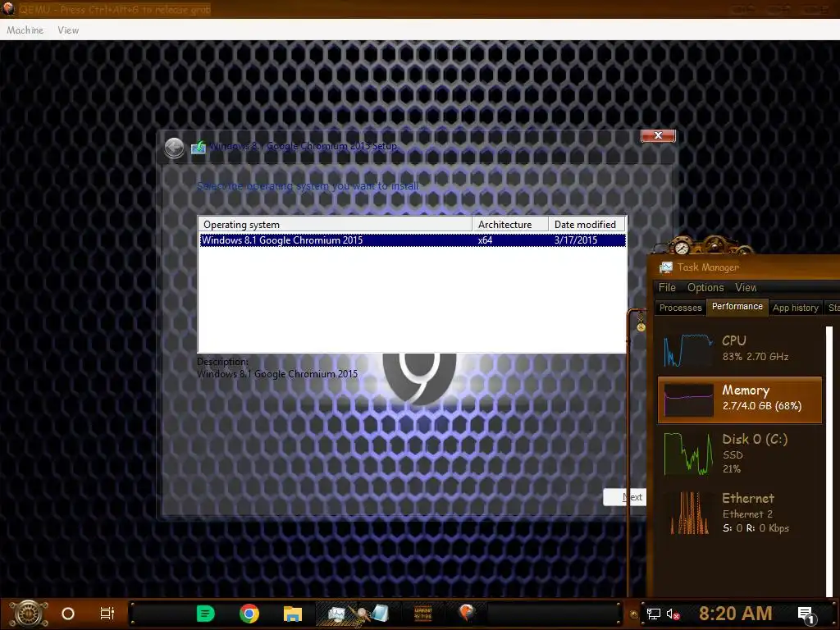Click the orange panel taskbar icon

coord(422,614)
